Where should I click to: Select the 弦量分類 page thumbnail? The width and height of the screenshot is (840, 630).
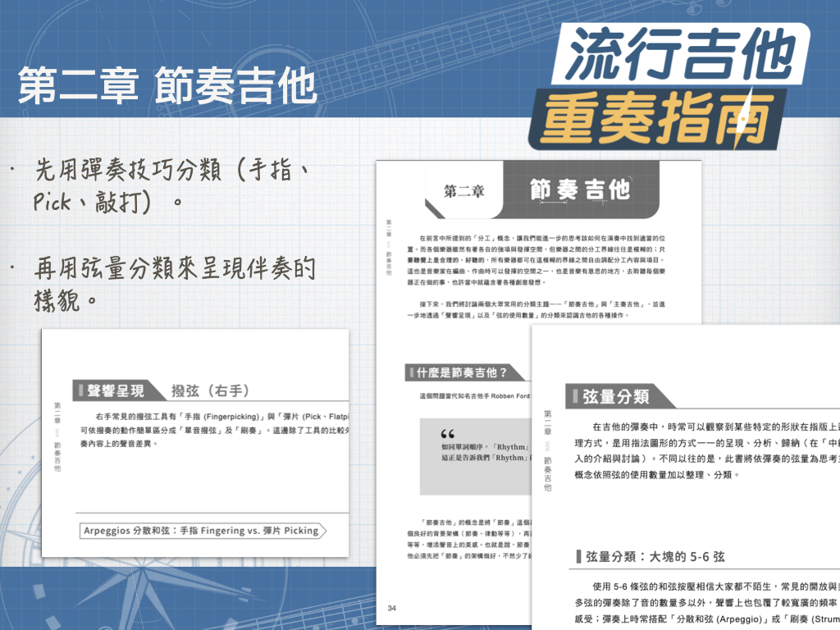coord(685,476)
